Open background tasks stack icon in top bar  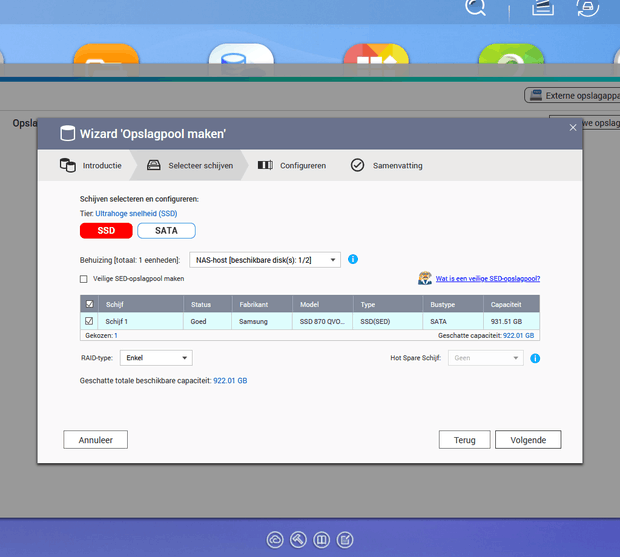click(x=542, y=7)
